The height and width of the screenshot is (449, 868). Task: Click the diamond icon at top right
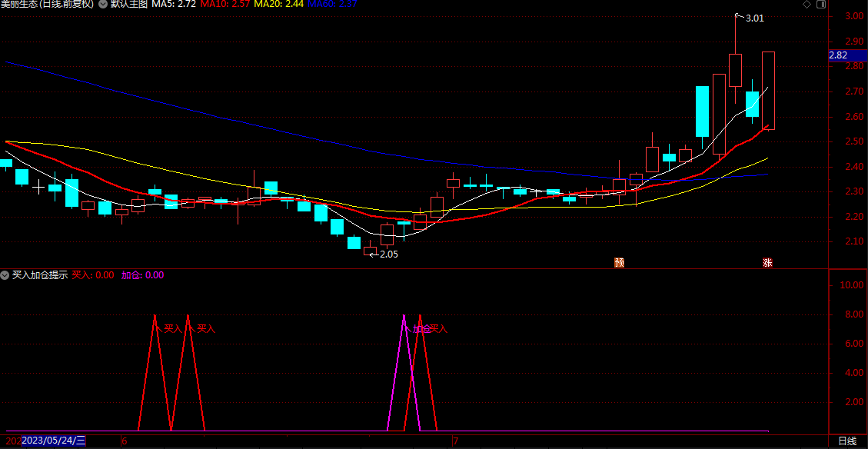click(806, 5)
